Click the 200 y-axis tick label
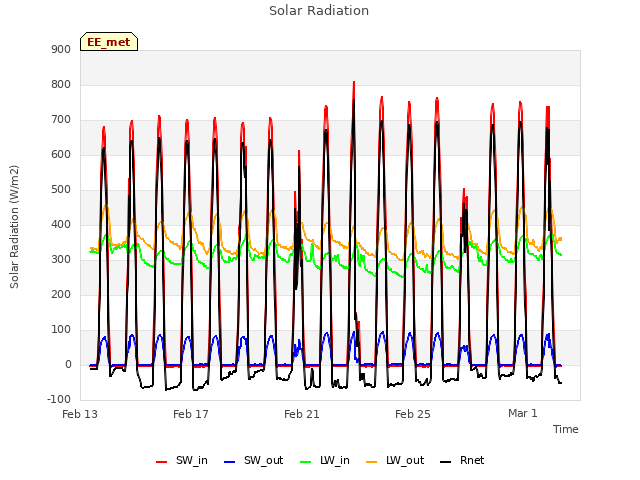 (x=61, y=294)
